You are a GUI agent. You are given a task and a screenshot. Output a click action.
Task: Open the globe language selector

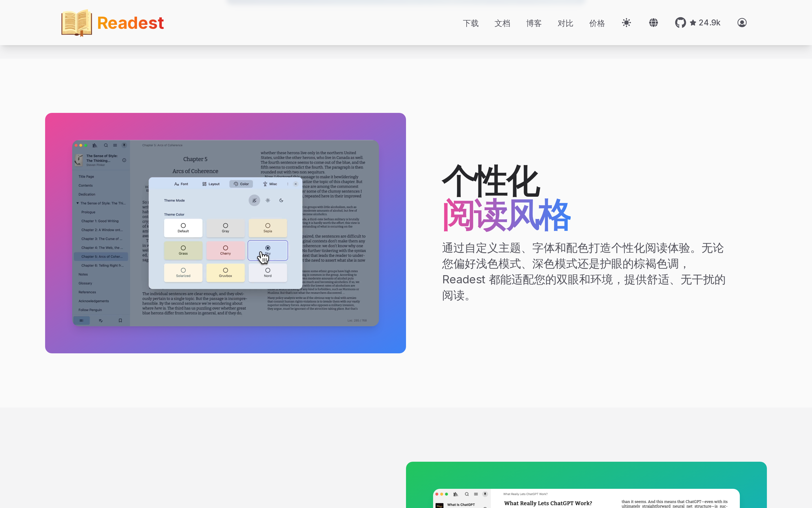tap(653, 23)
